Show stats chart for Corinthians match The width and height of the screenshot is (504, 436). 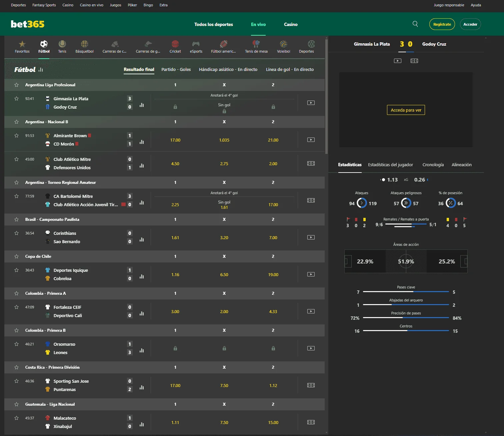142,239
